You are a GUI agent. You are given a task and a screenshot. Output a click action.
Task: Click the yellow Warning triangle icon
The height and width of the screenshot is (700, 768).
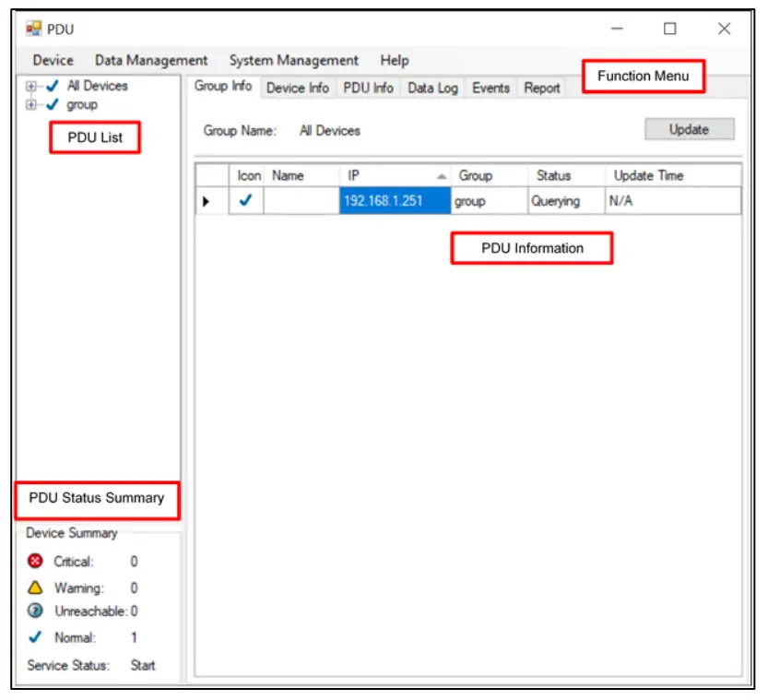(35, 587)
